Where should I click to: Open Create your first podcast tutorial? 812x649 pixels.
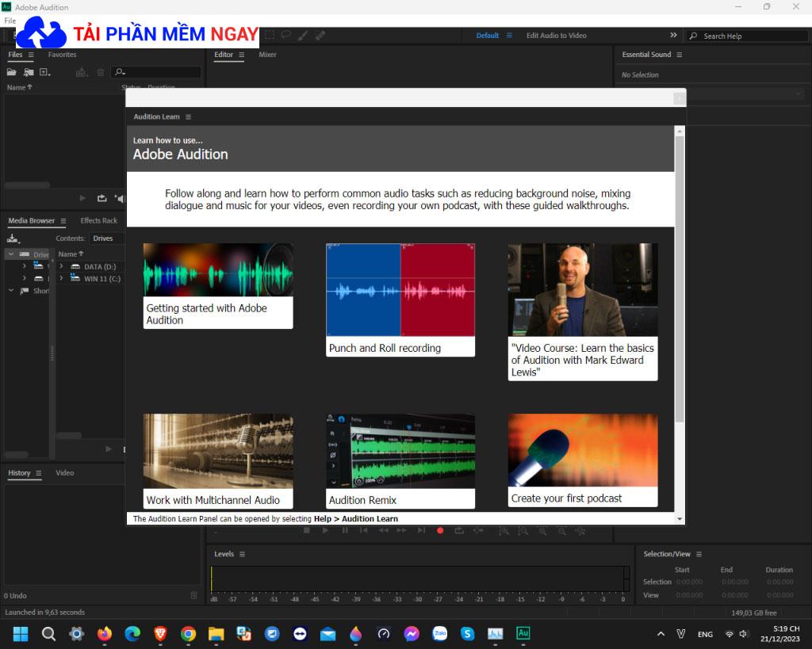coord(583,460)
